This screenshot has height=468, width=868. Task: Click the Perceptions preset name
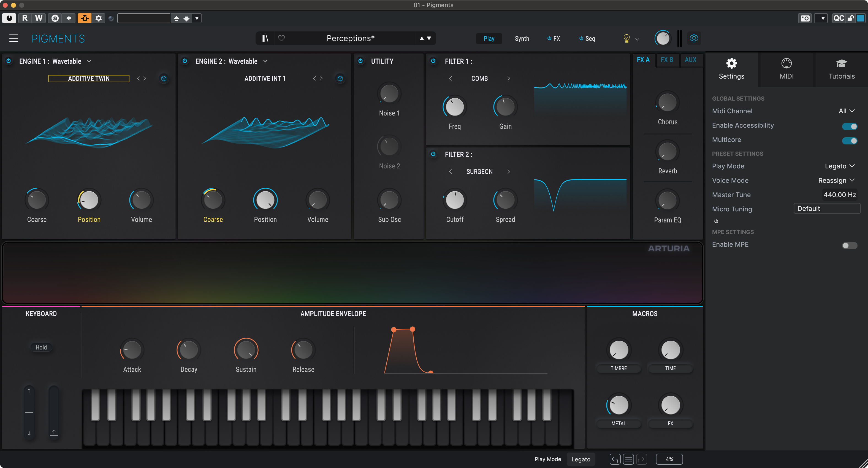(x=351, y=38)
